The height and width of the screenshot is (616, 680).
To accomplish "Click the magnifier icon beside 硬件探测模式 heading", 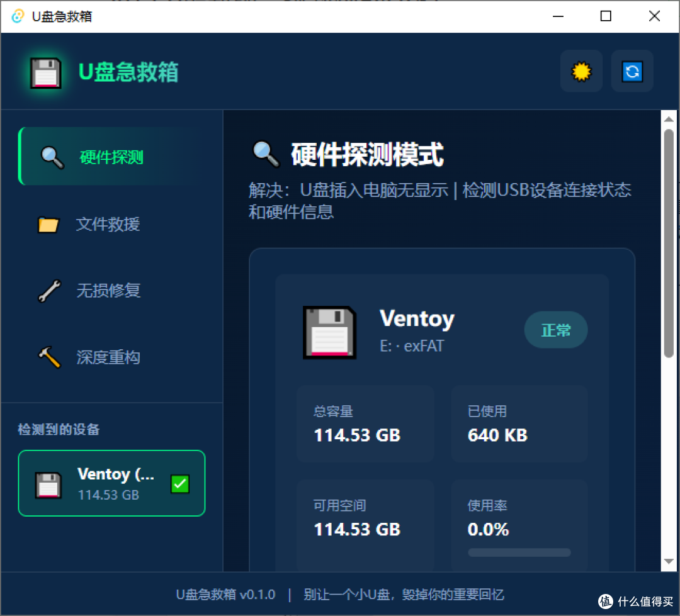I will coord(266,154).
